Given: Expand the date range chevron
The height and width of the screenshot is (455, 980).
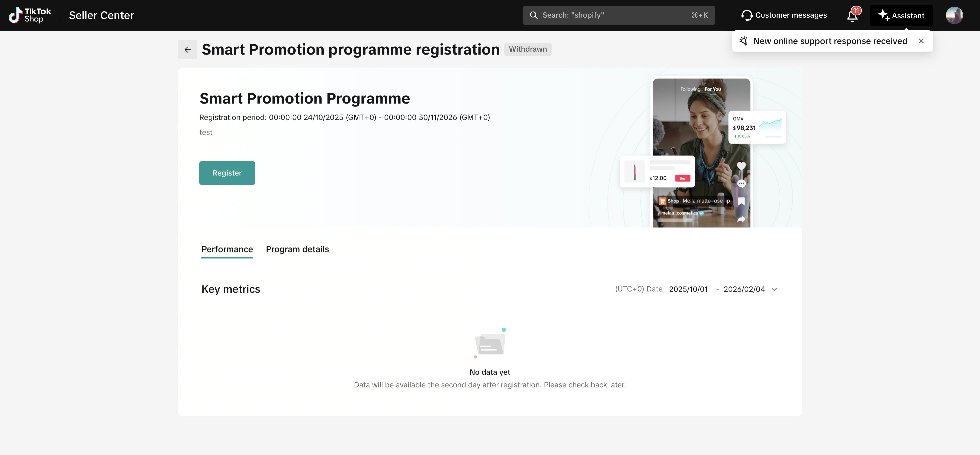Looking at the screenshot, I should pyautogui.click(x=774, y=289).
